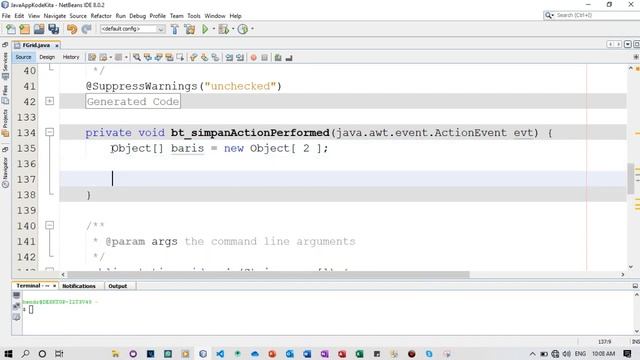This screenshot has height=360, width=640.
Task: Click the Undo arrow icon
Action: [x=72, y=29]
